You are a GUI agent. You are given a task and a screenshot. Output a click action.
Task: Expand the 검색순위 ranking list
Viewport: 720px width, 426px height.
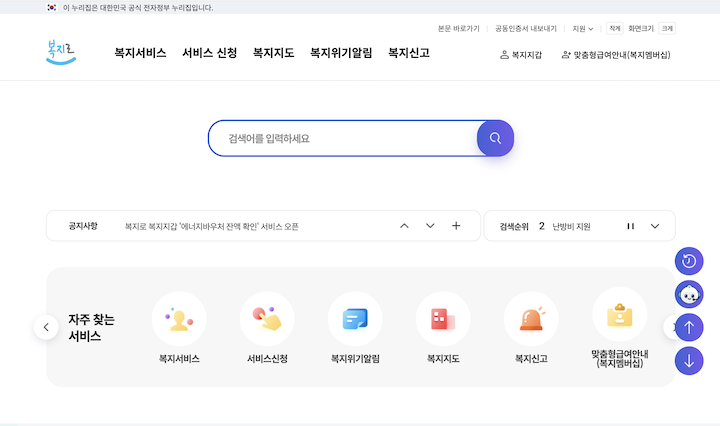[655, 226]
